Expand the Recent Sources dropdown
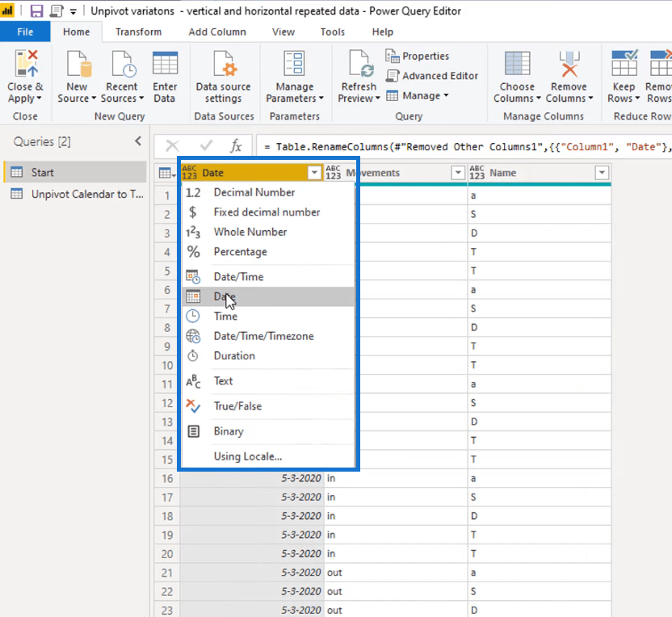Viewport: 672px width, 617px height. pos(141,99)
